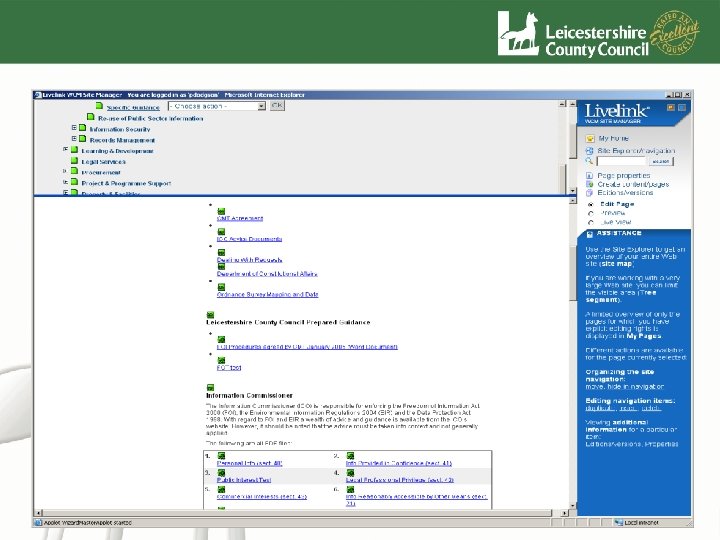Click edit icon above Personal Info link

click(x=221, y=456)
